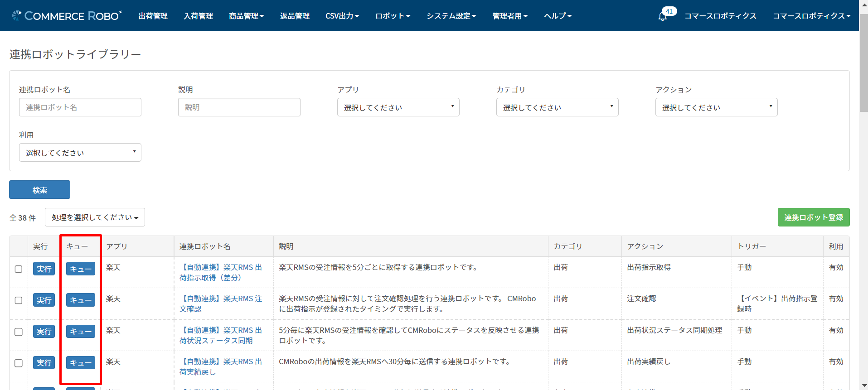Click キュー for 楽天RMS 注文確認 row
Screen dimensions: 868x390
pyautogui.click(x=81, y=300)
